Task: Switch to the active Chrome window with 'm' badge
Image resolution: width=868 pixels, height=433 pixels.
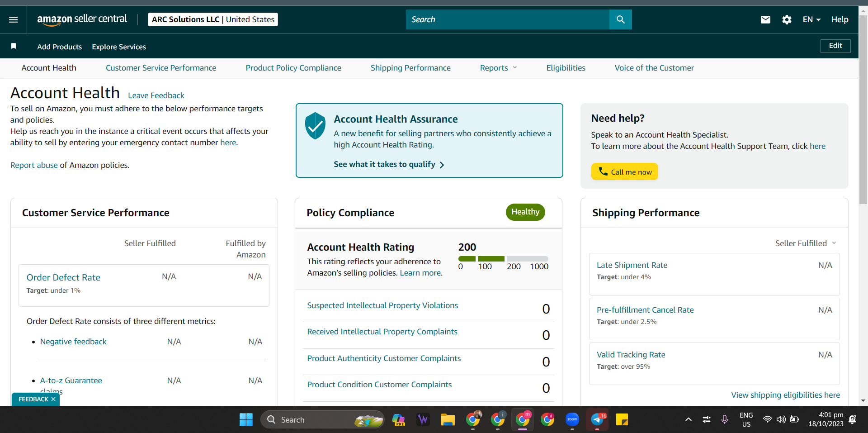Action: point(523,419)
